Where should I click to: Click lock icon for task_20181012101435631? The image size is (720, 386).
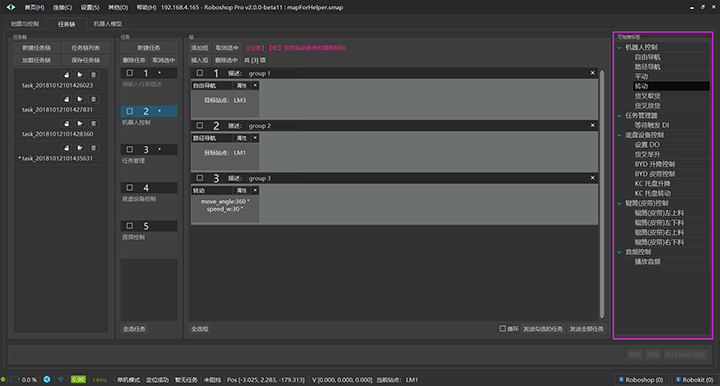67,148
